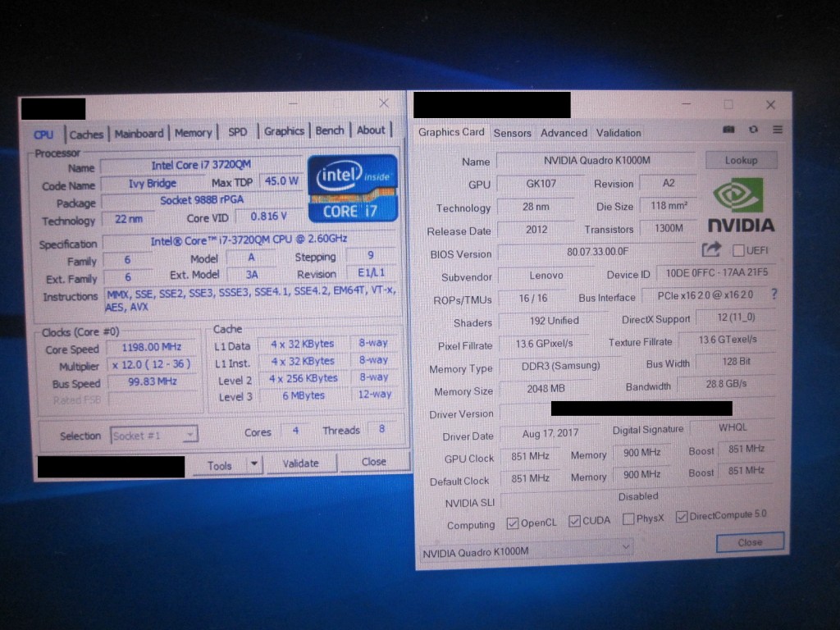Open the SPD tab
This screenshot has height=630, width=840.
click(x=238, y=132)
